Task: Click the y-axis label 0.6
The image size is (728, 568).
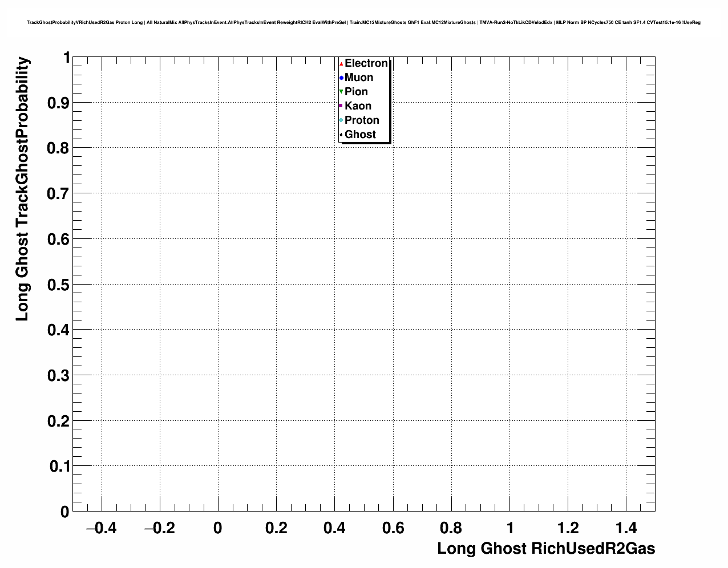Action: 59,240
